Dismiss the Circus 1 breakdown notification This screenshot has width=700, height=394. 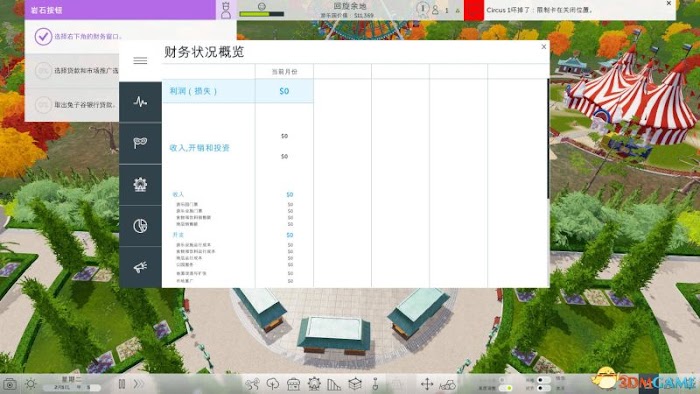669,3
